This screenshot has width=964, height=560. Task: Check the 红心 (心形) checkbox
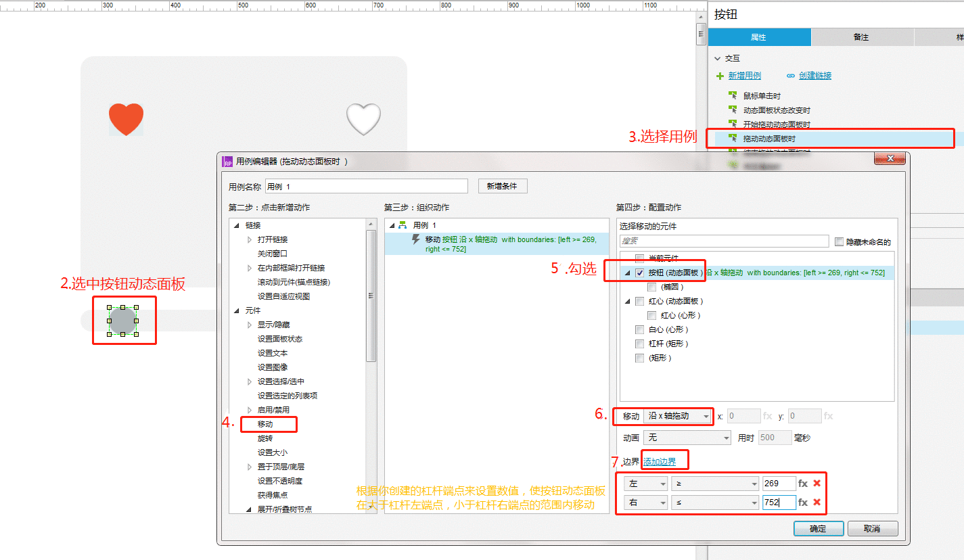651,315
